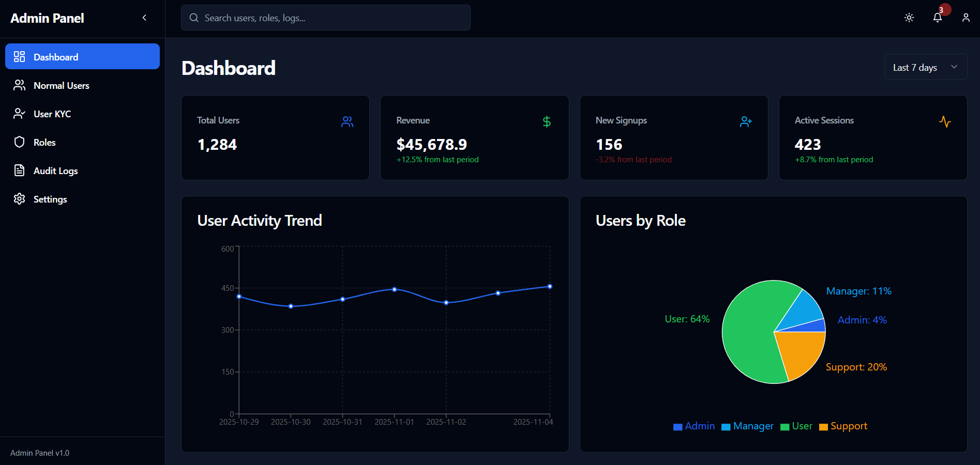Click the Active Sessions pulse icon
This screenshot has width=980, height=465.
(x=945, y=122)
